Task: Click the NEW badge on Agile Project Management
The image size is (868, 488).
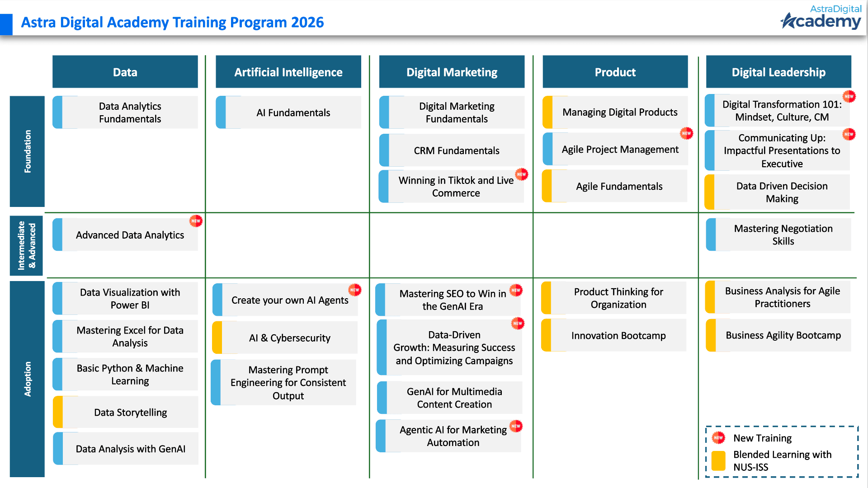Action: [686, 134]
